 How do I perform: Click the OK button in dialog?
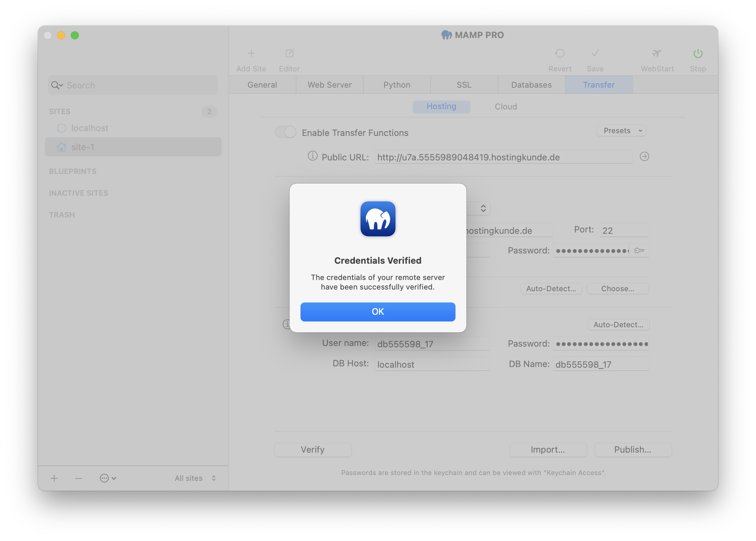tap(378, 312)
